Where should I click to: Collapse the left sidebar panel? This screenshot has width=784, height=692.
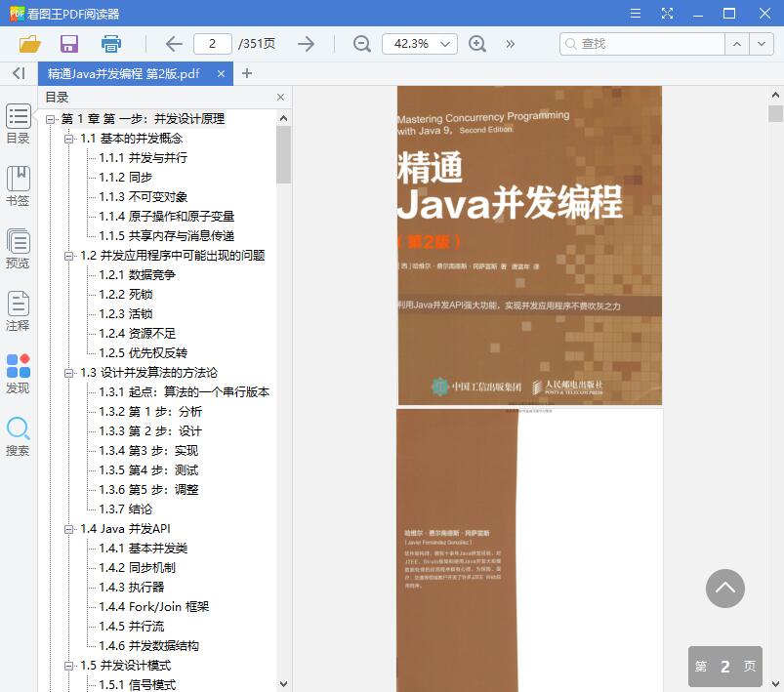(x=19, y=73)
